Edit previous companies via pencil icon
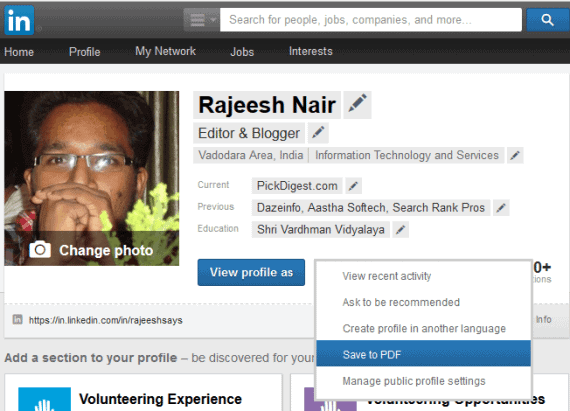This screenshot has height=411, width=570. 501,208
